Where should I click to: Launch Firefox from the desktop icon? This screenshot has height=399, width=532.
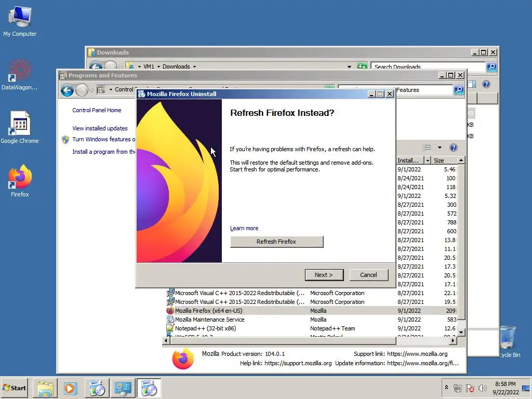click(x=20, y=180)
